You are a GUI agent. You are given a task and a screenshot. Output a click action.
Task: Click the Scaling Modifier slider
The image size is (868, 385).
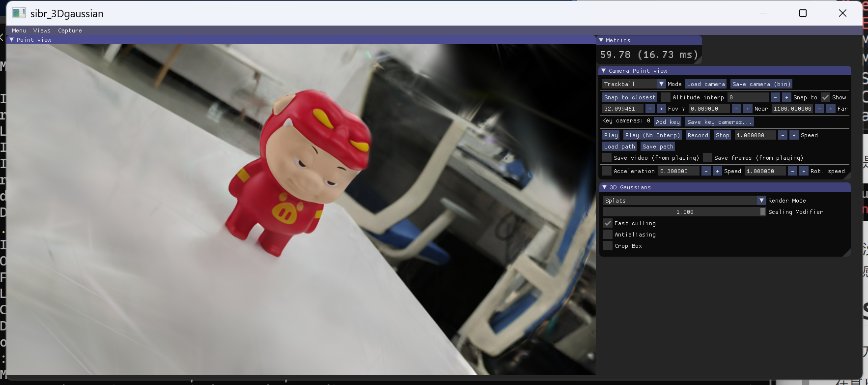(684, 212)
